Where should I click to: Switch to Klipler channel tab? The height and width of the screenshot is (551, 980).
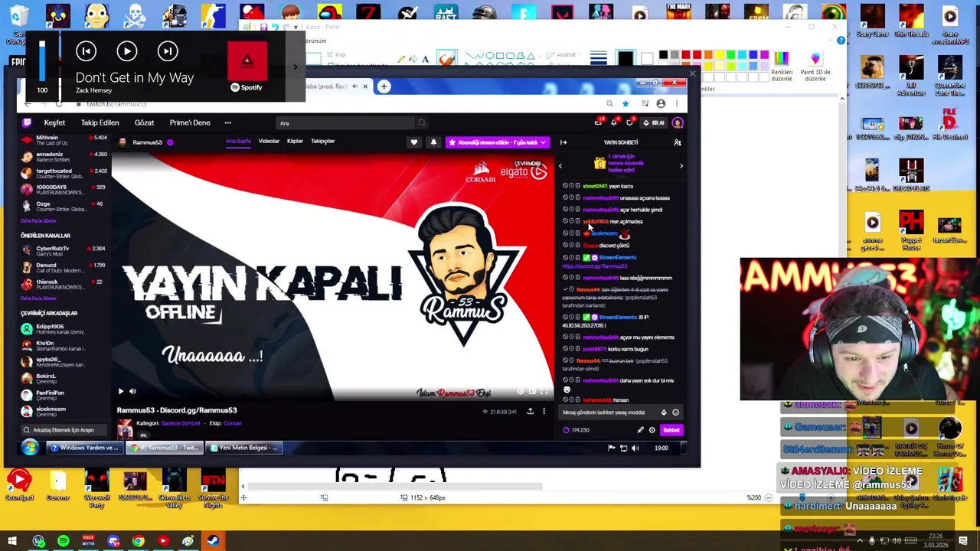(x=295, y=142)
